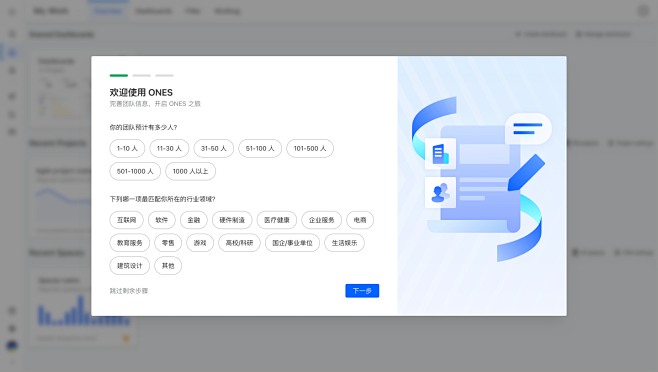The image size is (658, 372).
Task: Pick the 501-1000 人 team size
Action: [x=135, y=171]
